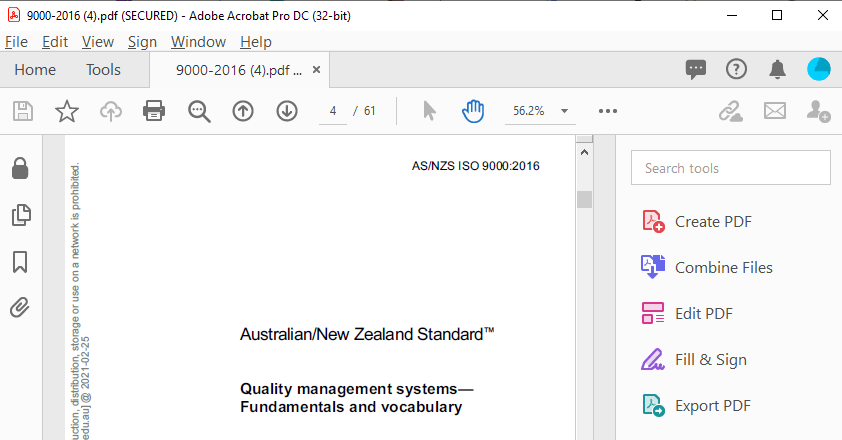
Task: Click the Combine Files tool icon
Action: point(653,267)
